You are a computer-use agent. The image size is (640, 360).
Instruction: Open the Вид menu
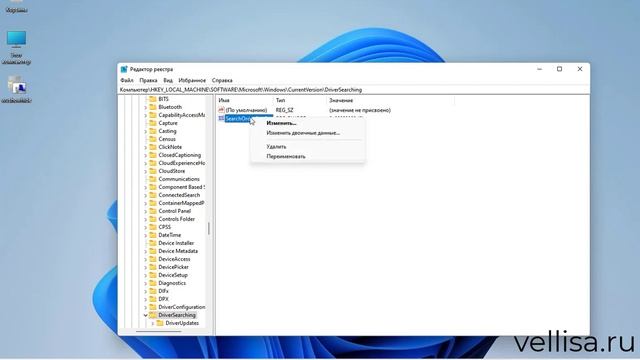[168, 80]
